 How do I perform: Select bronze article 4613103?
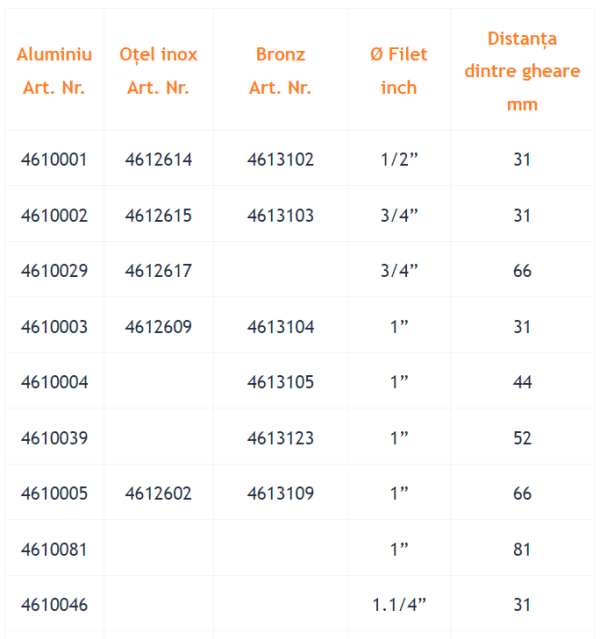point(280,215)
